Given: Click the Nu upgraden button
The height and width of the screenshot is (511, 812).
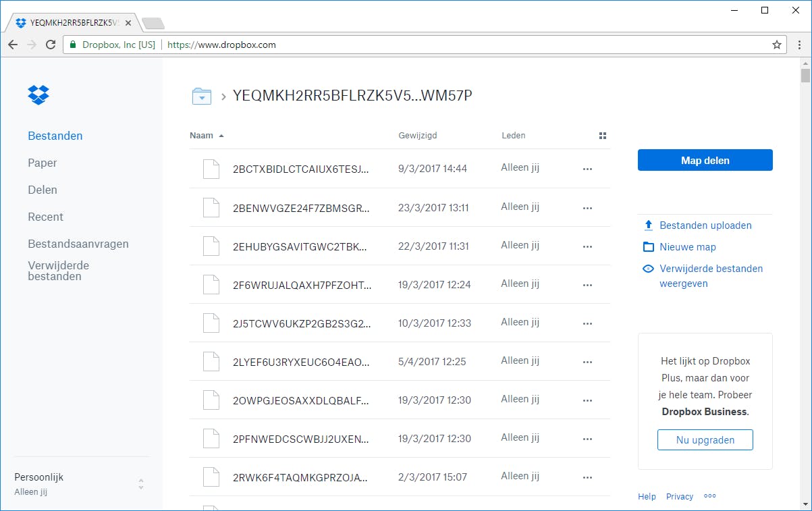Looking at the screenshot, I should pyautogui.click(x=705, y=440).
